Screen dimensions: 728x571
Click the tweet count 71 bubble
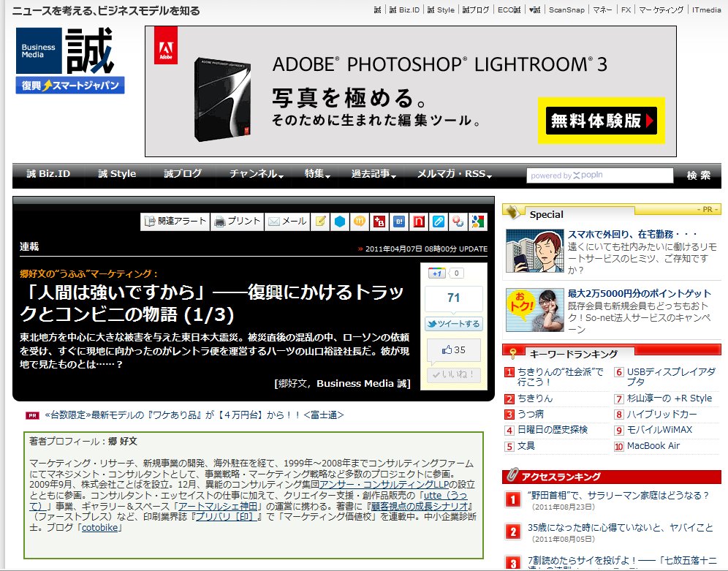pos(454,298)
